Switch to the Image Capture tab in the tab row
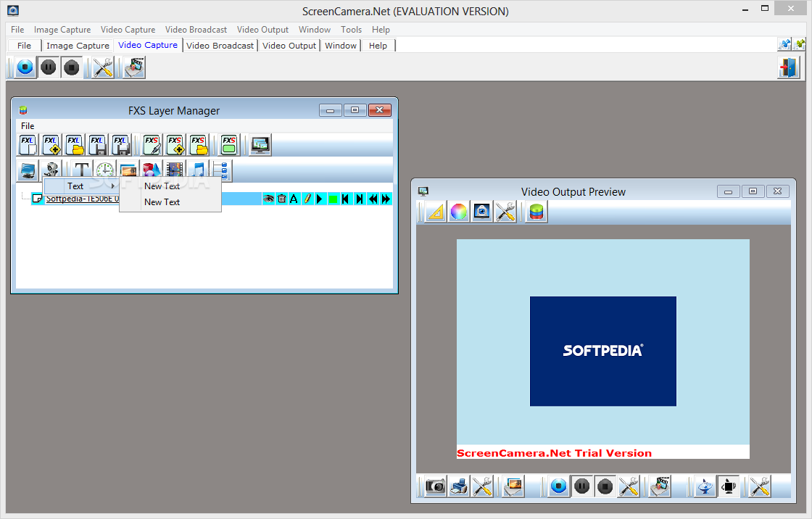Image resolution: width=812 pixels, height=519 pixels. [x=78, y=46]
